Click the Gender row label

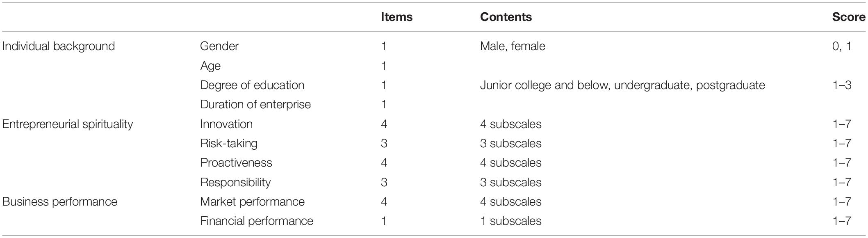pos(219,46)
